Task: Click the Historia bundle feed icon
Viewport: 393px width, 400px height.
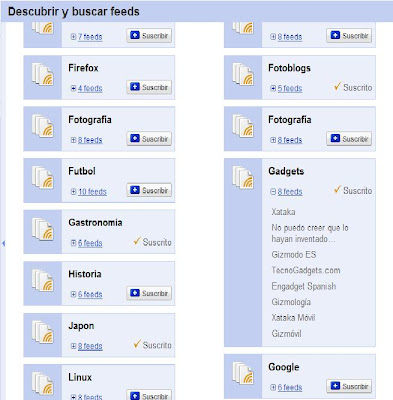Action: 43,281
